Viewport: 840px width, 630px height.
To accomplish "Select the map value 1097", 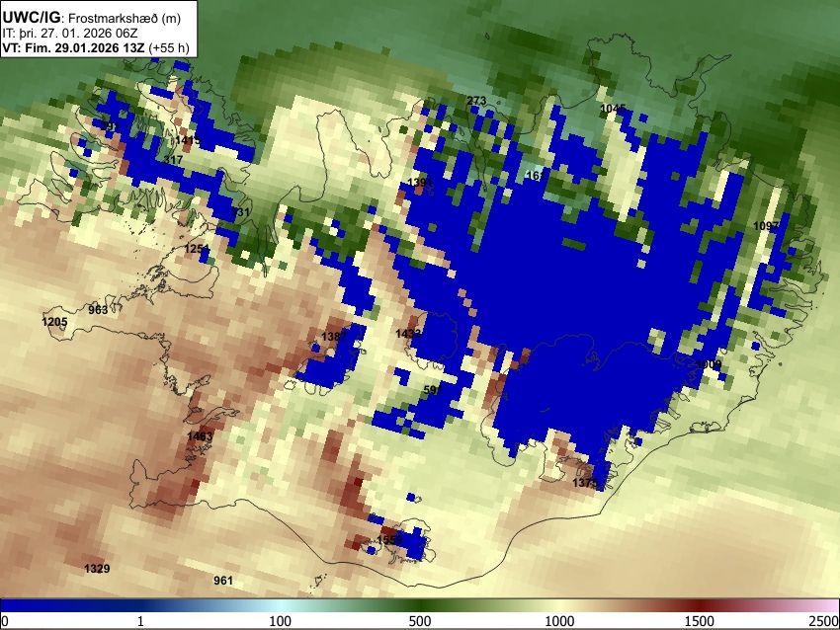I will pyautogui.click(x=766, y=226).
